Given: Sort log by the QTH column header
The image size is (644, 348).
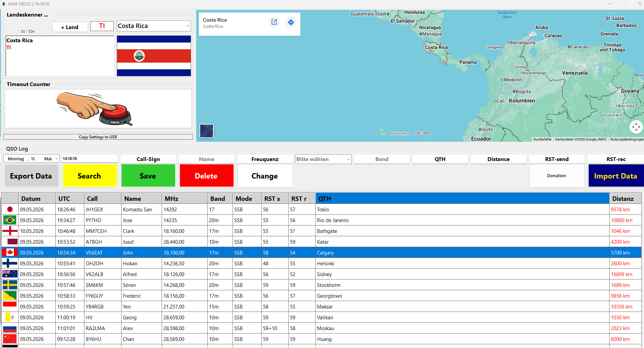Looking at the screenshot, I should (x=462, y=198).
